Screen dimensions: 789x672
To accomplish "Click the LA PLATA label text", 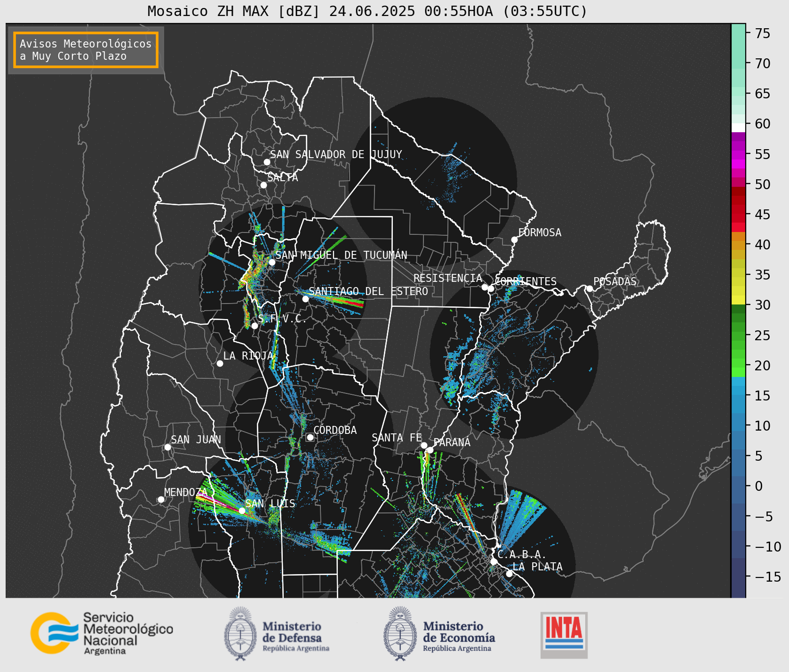I will point(537,567).
